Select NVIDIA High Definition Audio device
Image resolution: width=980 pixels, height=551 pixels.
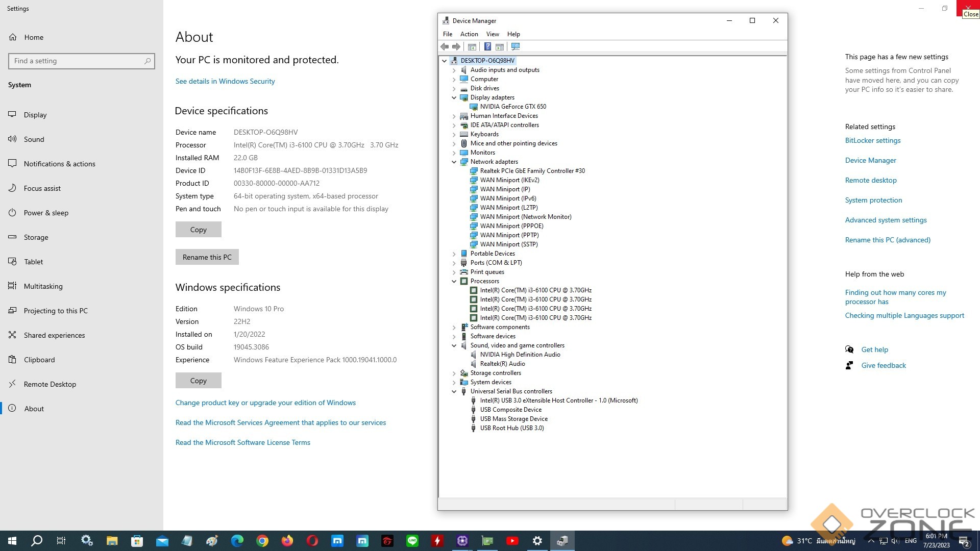pyautogui.click(x=520, y=355)
